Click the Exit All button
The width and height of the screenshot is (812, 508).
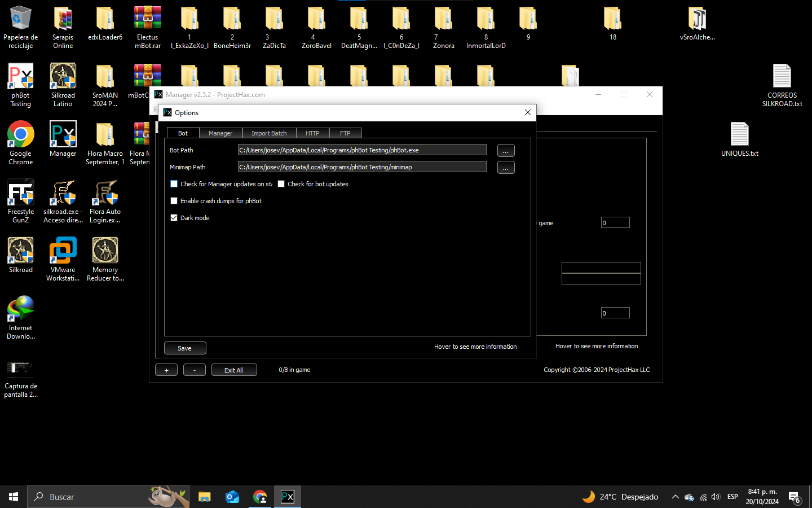tap(234, 370)
